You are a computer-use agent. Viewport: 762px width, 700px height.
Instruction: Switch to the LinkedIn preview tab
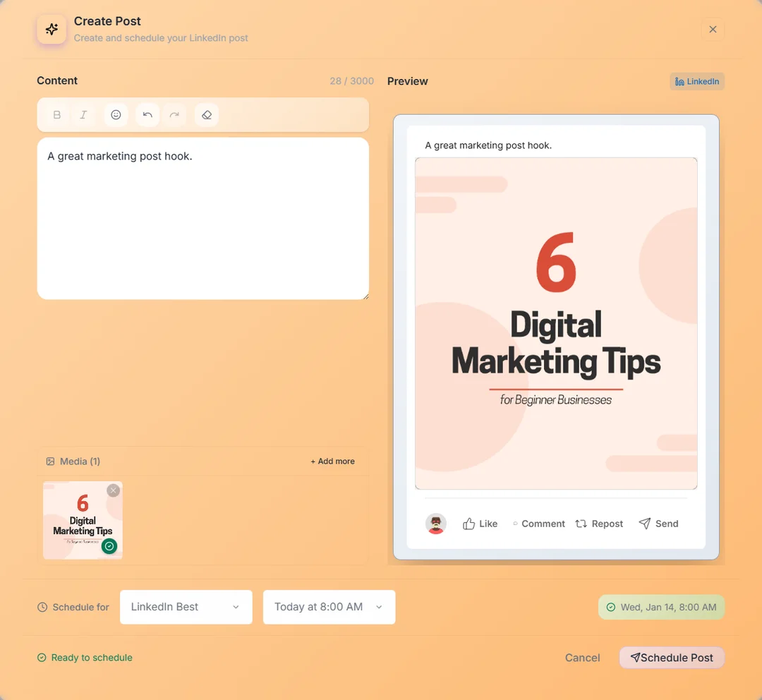696,80
